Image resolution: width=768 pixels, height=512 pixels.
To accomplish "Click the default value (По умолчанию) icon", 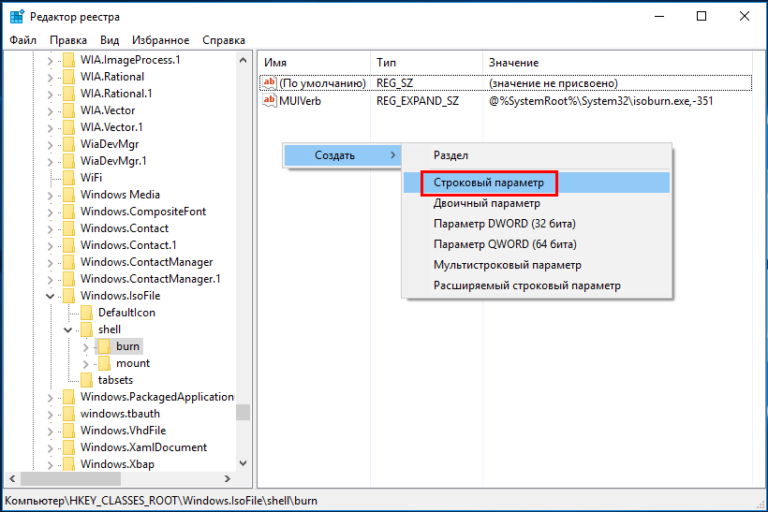I will [269, 82].
